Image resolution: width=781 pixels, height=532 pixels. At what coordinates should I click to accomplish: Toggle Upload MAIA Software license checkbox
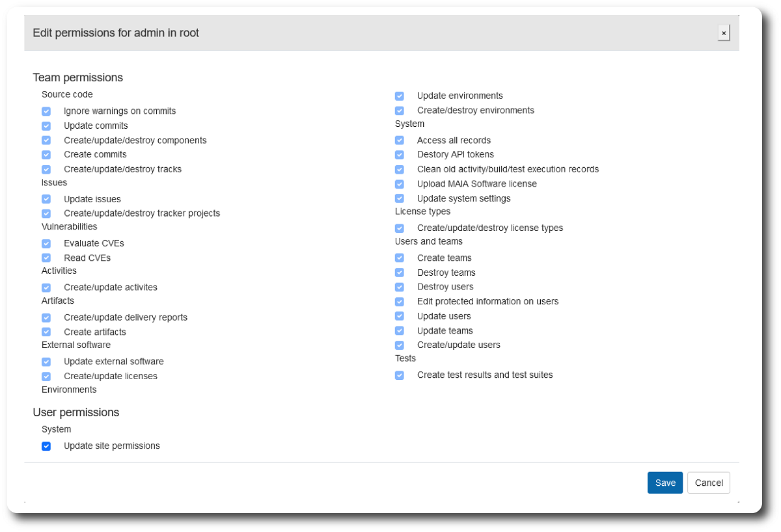click(x=400, y=184)
